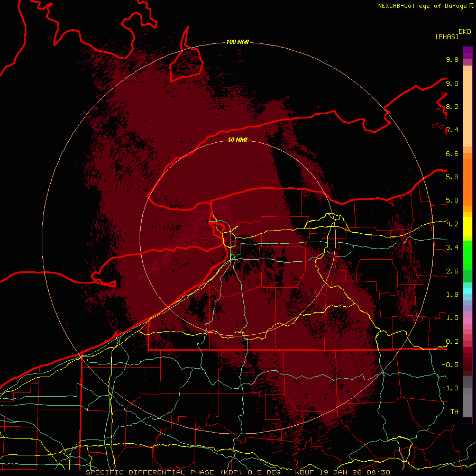Click the 8.2 scale value
Viewport: 476px width, 476px height.
(452, 106)
